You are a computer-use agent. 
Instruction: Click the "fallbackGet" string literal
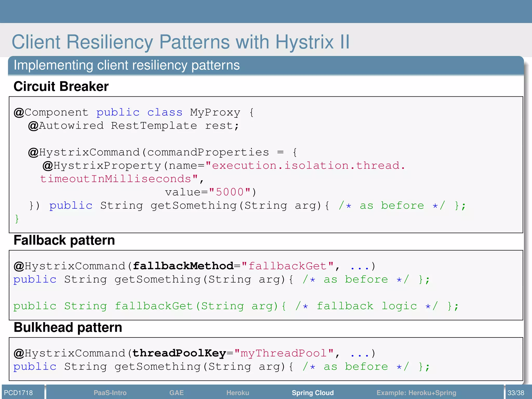pos(287,266)
